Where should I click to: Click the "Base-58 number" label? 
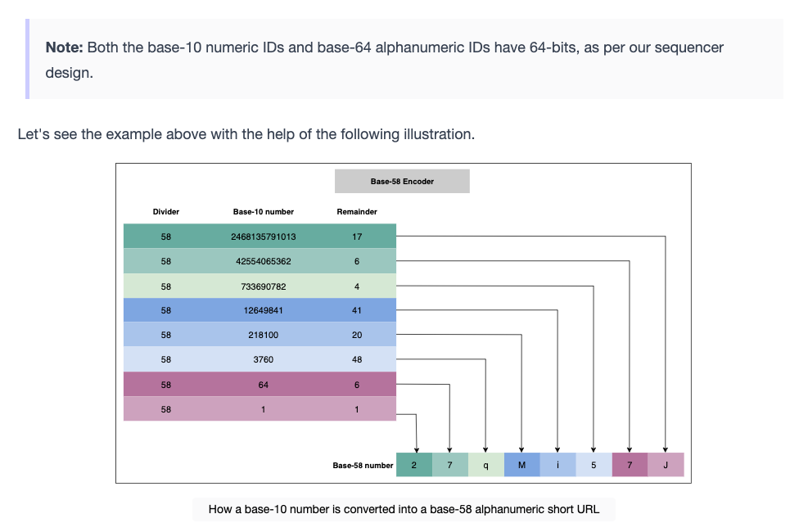point(363,466)
